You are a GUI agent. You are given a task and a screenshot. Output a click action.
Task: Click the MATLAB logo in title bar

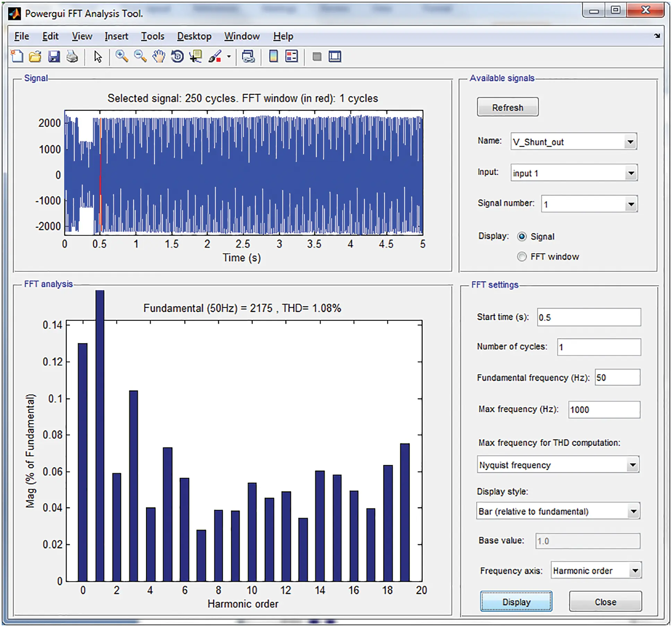coord(14,14)
